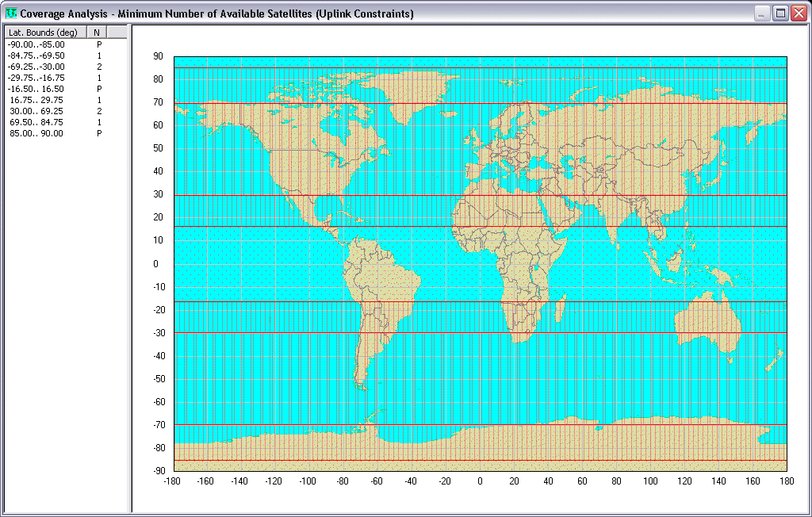
Task: Maximize the Coverage Analysis window
Action: pos(780,13)
